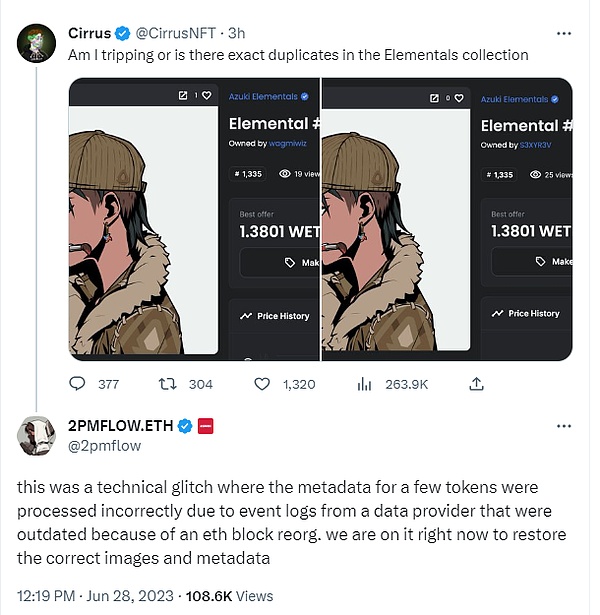Like the Cirrus tweet via heart icon
This screenshot has height=615, width=600.
pyautogui.click(x=262, y=384)
